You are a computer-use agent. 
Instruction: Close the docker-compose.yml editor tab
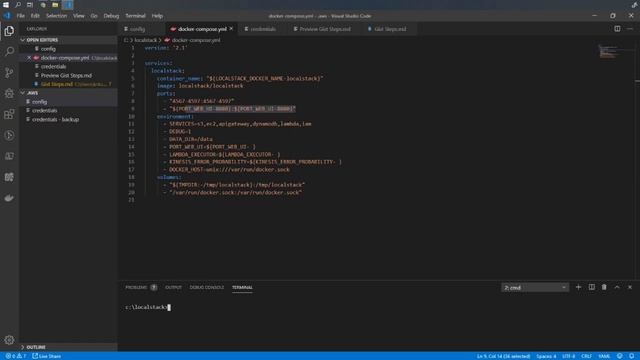click(x=231, y=29)
